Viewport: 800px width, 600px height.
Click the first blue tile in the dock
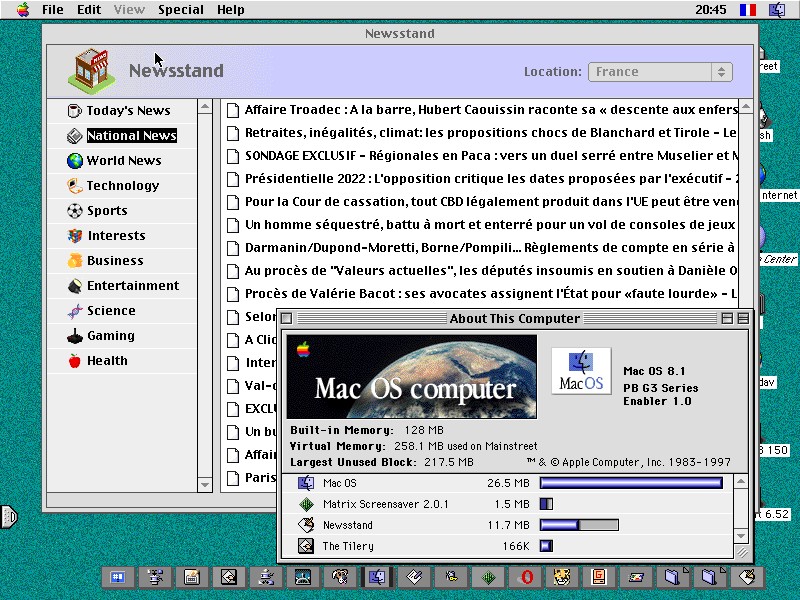(x=118, y=577)
